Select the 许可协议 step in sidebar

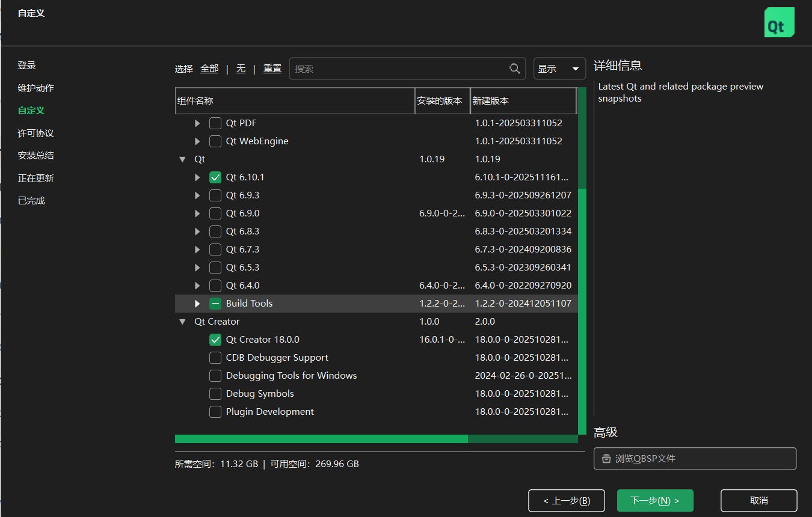click(x=36, y=133)
